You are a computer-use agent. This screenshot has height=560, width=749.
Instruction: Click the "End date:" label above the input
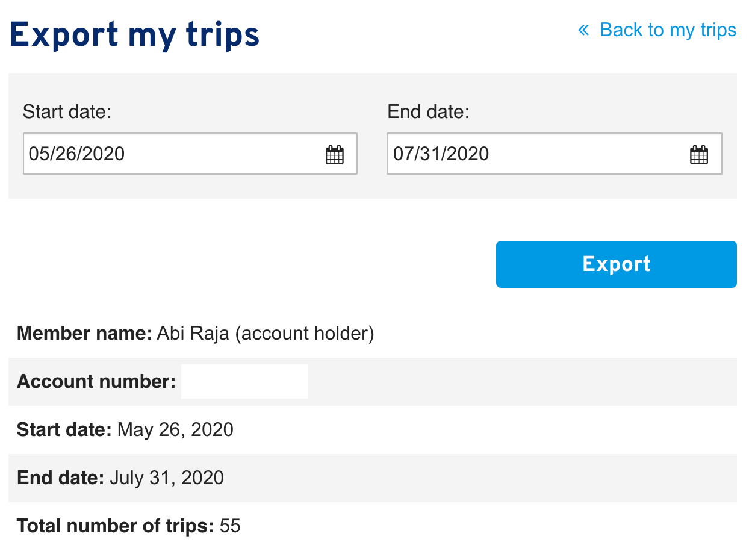click(428, 112)
